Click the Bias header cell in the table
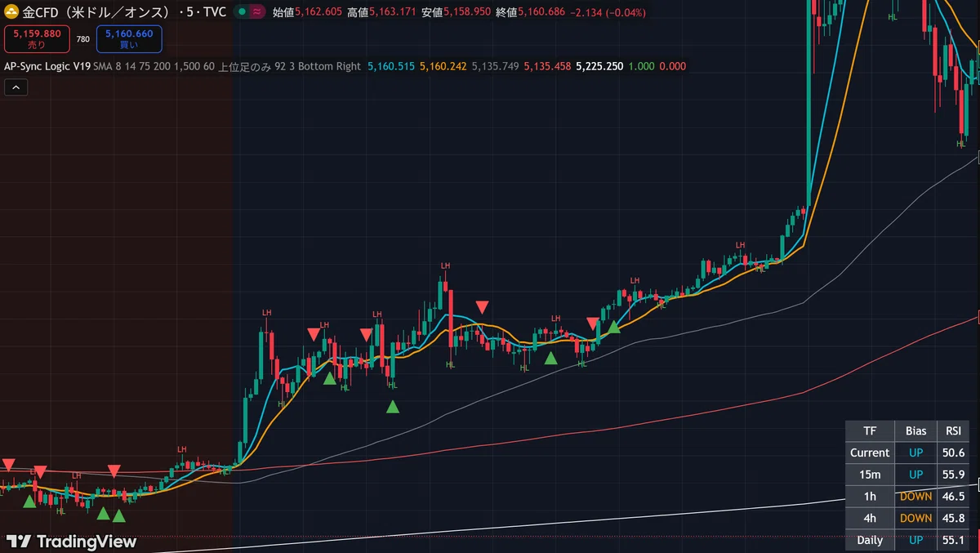980x553 pixels. (915, 430)
